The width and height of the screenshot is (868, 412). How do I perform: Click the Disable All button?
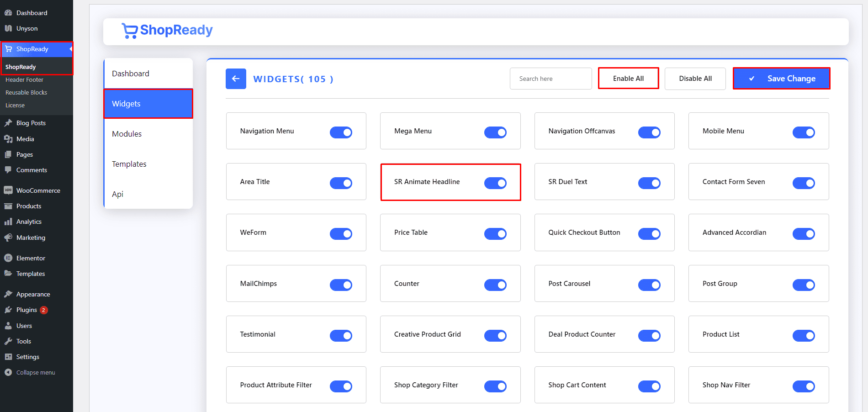tap(695, 79)
